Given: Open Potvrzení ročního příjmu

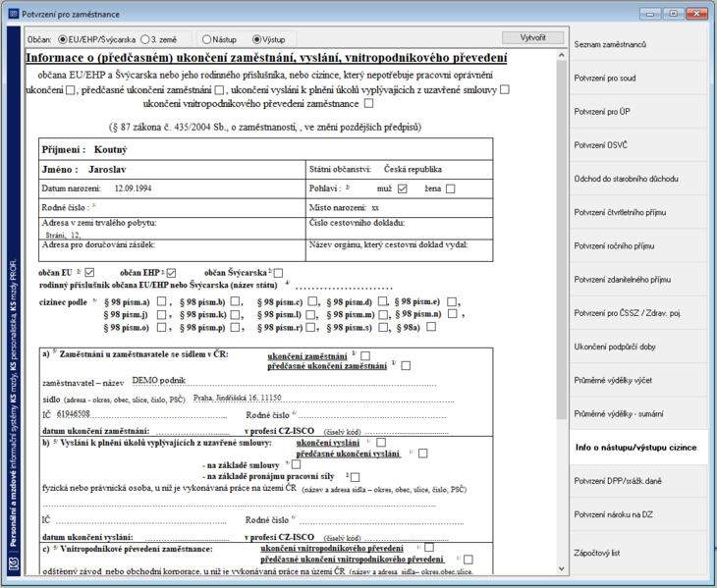Looking at the screenshot, I should click(x=638, y=245).
